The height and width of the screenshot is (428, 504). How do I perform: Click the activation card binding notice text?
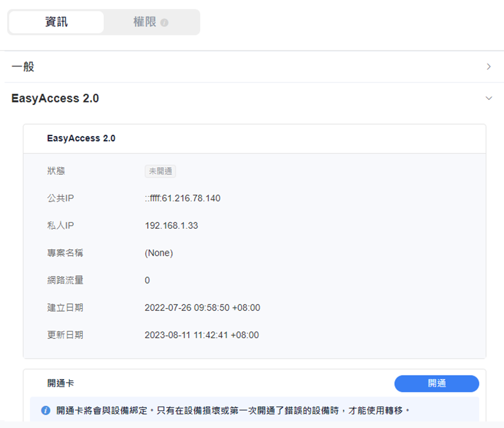click(x=234, y=411)
